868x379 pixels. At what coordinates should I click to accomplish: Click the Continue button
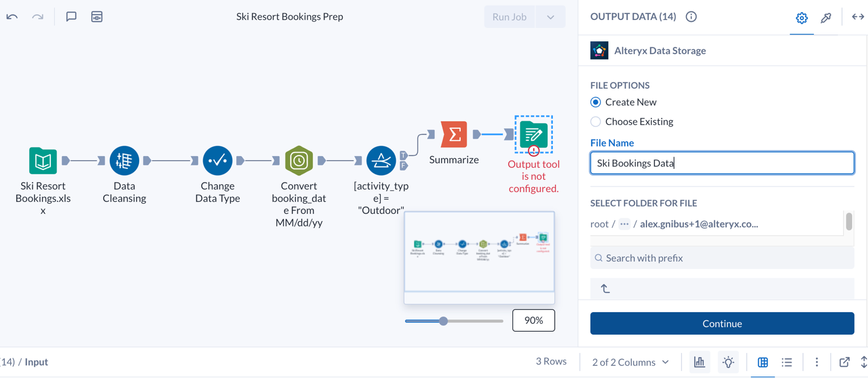pos(722,323)
